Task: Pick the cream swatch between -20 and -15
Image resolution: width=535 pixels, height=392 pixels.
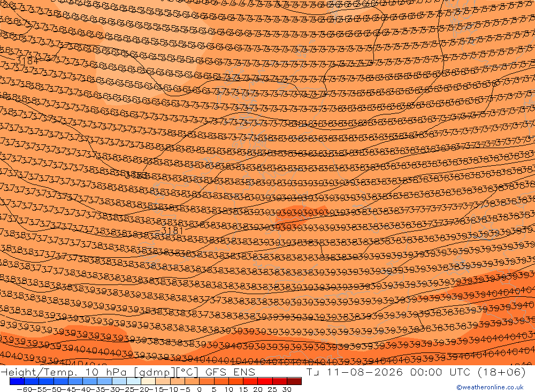Action: (148, 381)
